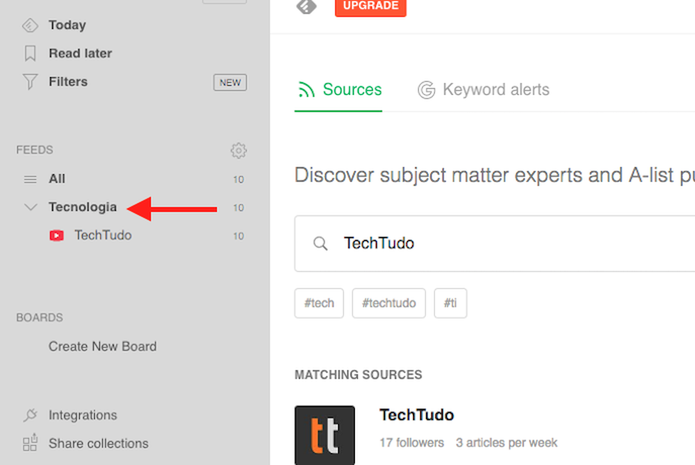Open the Today section icon

coord(30,25)
